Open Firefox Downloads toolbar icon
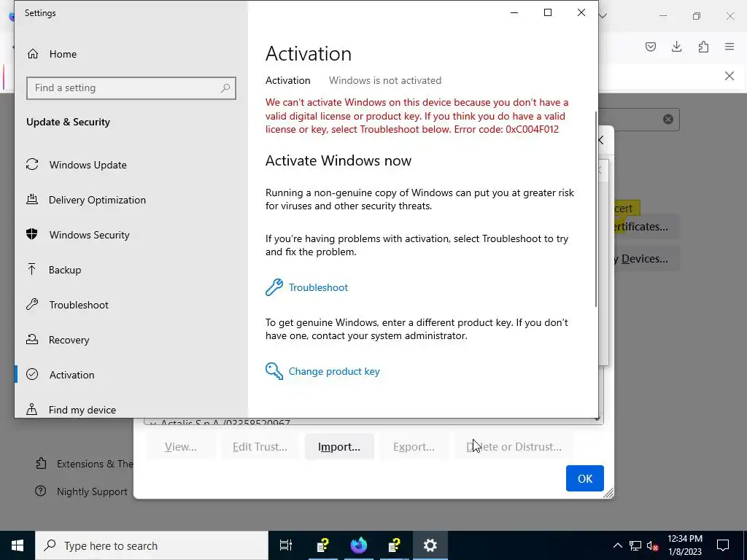 (677, 47)
